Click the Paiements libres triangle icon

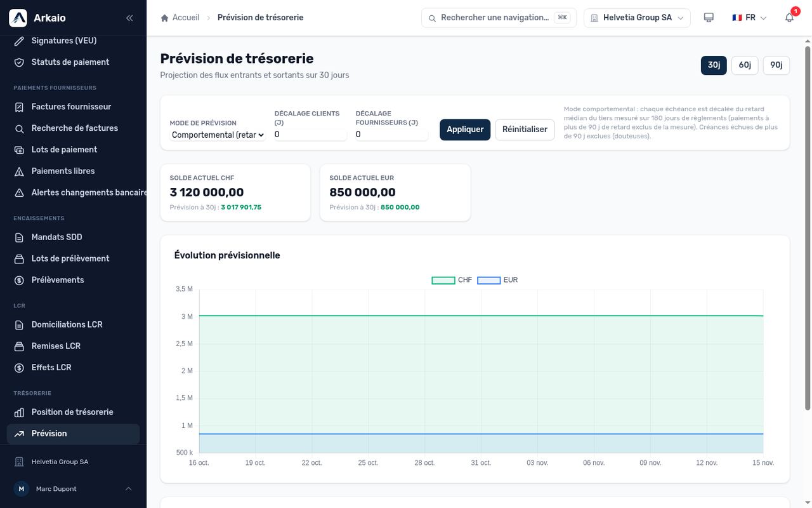20,171
